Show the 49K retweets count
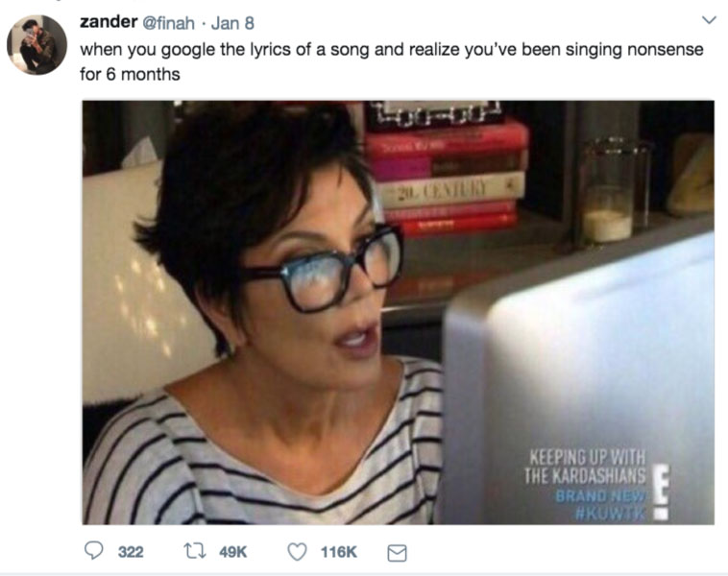Image resolution: width=728 pixels, height=576 pixels. click(x=233, y=552)
